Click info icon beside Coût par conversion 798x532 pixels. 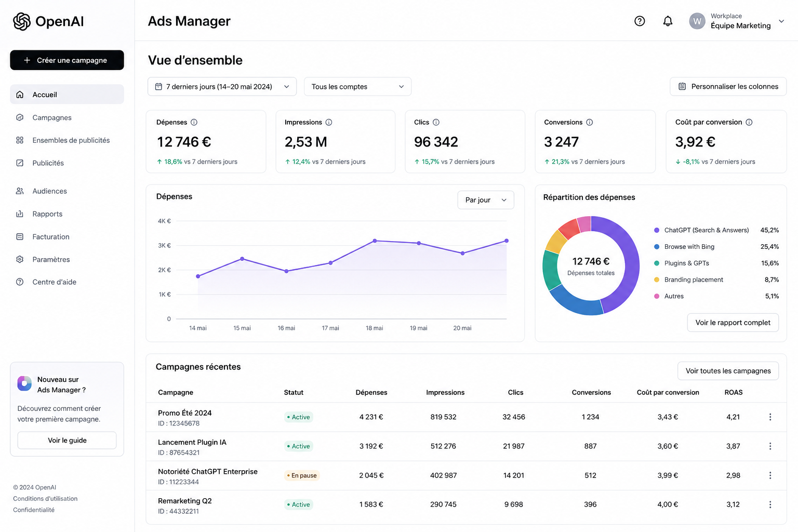click(749, 122)
